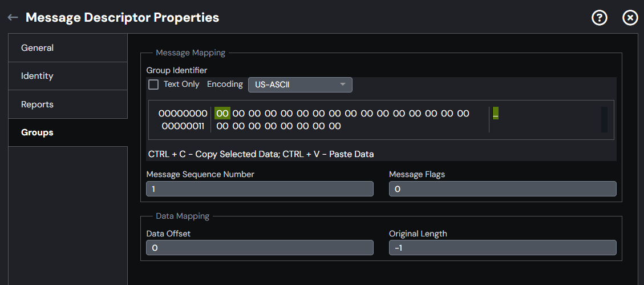Click the highlighted ASCII character cell

496,113
